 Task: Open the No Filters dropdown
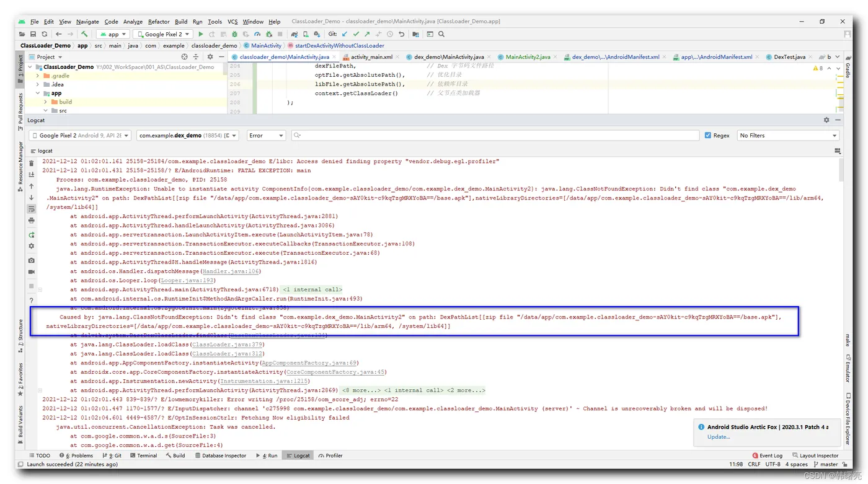point(788,135)
